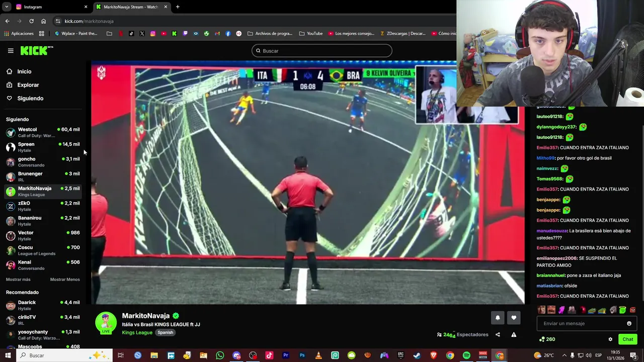Screen dimensions: 644x362
Task: Open Vector's channel in the sidebar
Action: click(43, 235)
